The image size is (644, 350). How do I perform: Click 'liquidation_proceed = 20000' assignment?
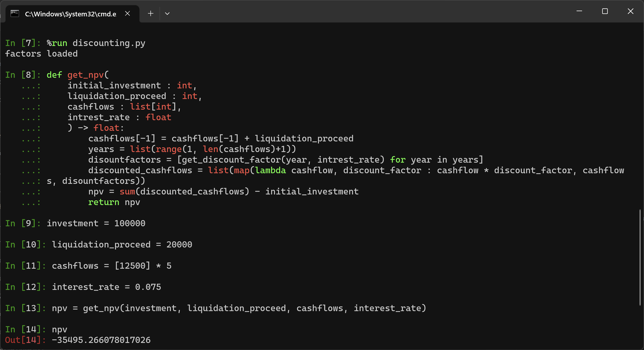click(x=122, y=244)
